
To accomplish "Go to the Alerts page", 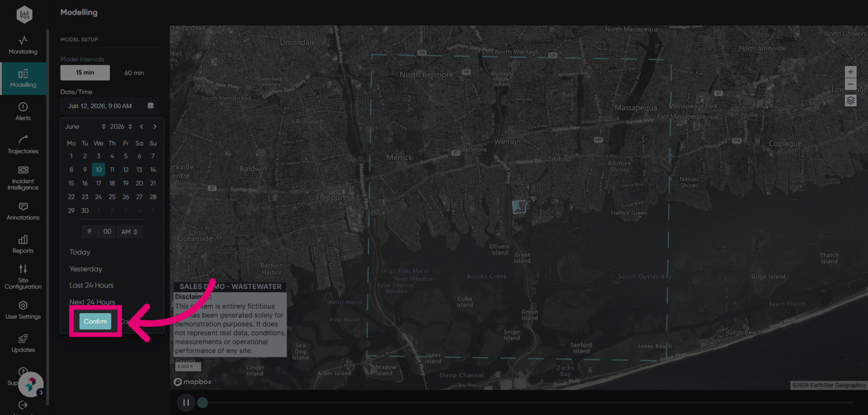I will coord(23,111).
